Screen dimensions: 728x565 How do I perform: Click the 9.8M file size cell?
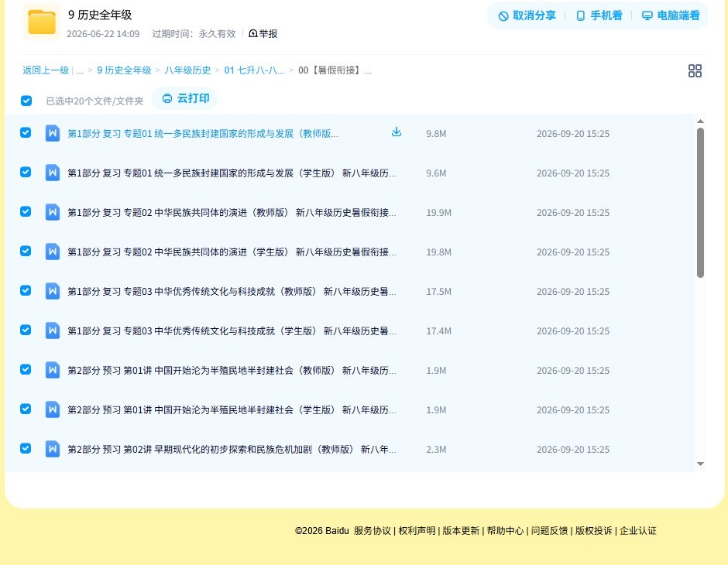(x=436, y=134)
